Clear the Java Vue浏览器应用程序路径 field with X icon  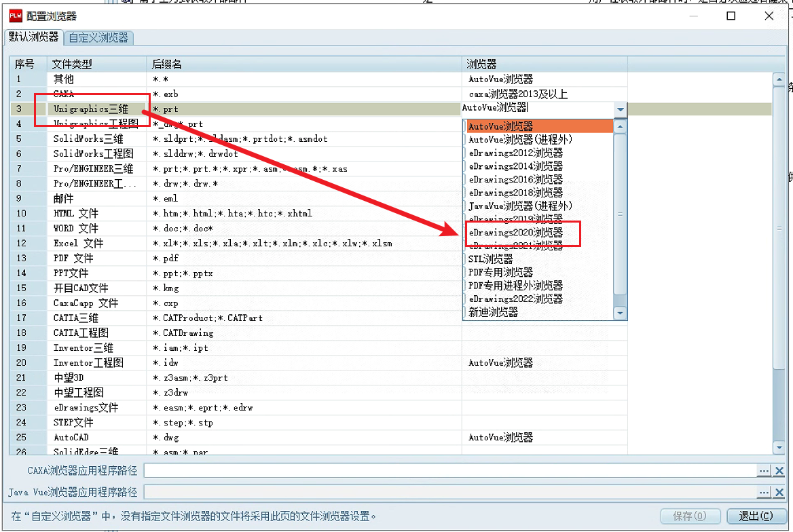[779, 492]
